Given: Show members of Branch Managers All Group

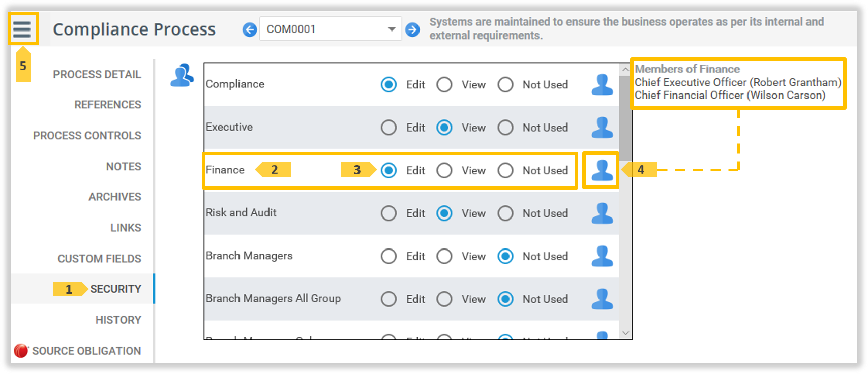Looking at the screenshot, I should click(602, 299).
